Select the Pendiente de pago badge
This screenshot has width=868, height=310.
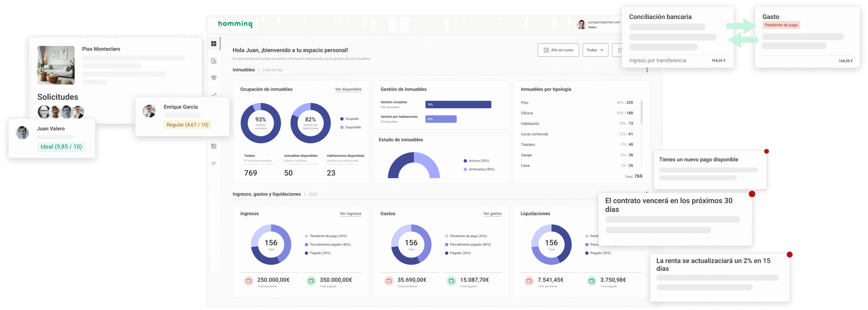781,25
